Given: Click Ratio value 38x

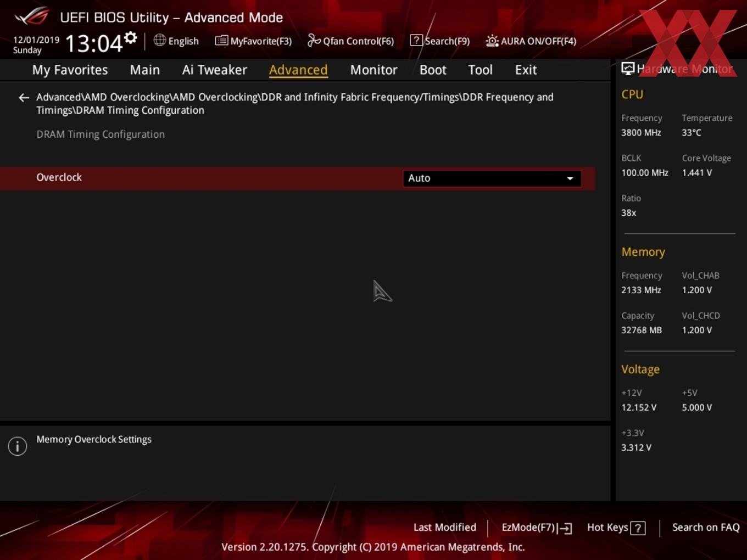Looking at the screenshot, I should pyautogui.click(x=629, y=212).
